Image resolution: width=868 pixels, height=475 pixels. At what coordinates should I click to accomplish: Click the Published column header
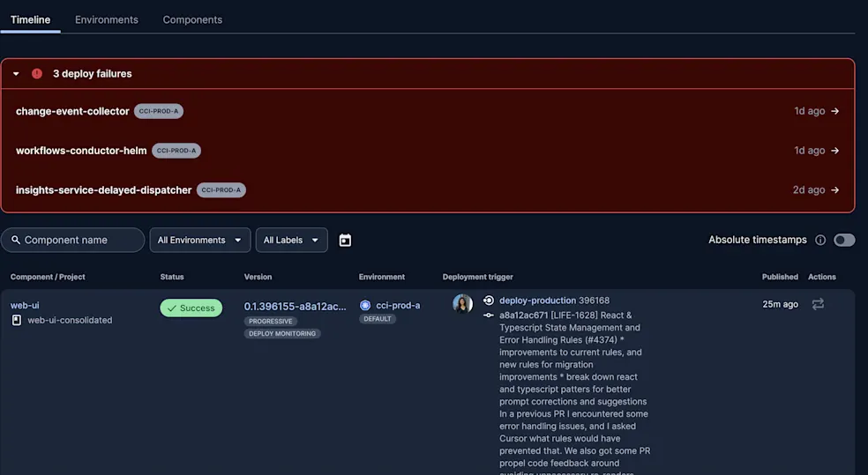coord(780,277)
